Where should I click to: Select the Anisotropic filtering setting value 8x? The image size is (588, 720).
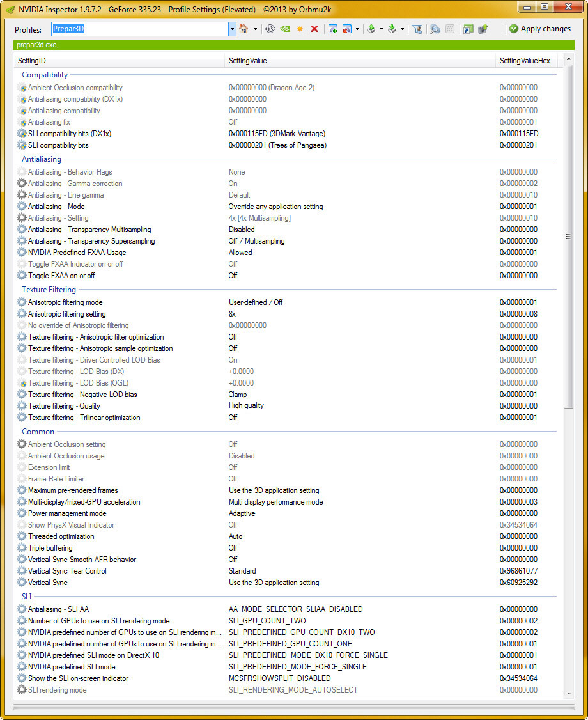coord(233,314)
